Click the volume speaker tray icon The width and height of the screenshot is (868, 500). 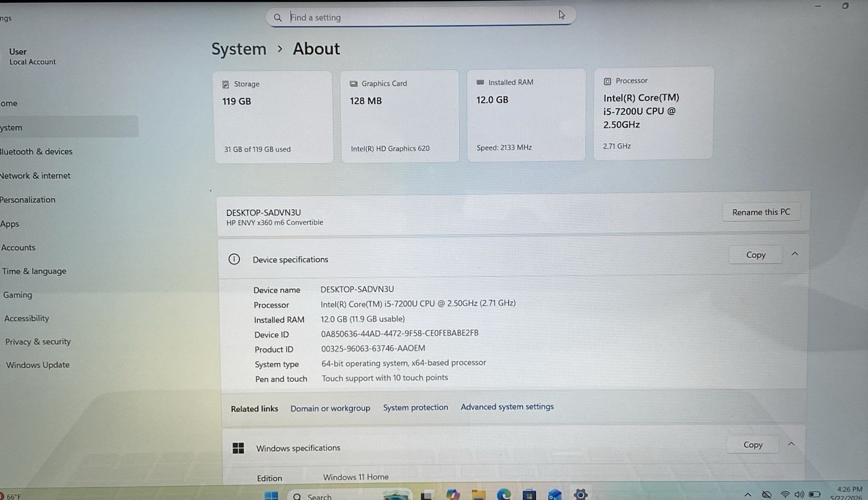tap(799, 495)
